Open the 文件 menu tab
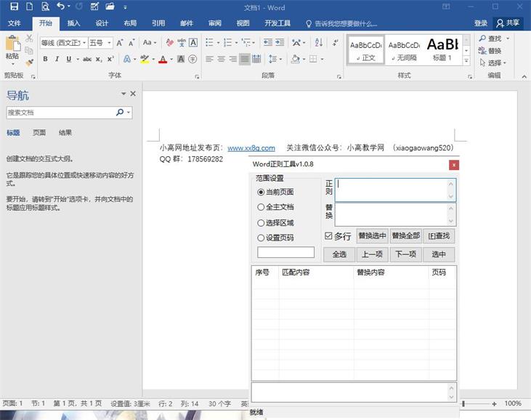 click(15, 23)
